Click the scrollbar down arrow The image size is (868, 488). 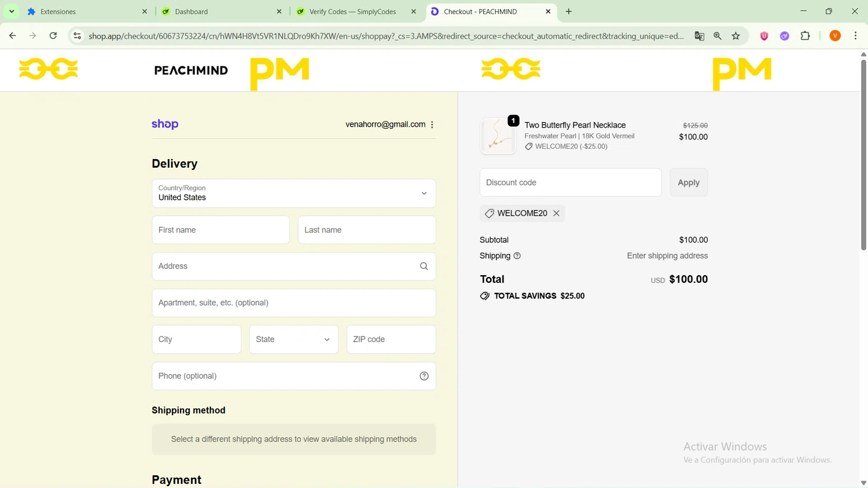pos(863,483)
